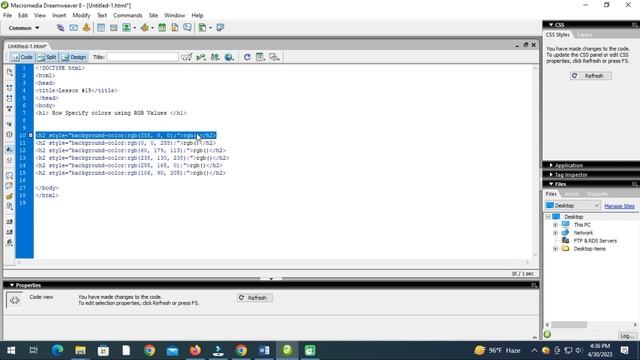The height and width of the screenshot is (360, 640).
Task: Click Refresh button in Properties inspector
Action: [254, 298]
